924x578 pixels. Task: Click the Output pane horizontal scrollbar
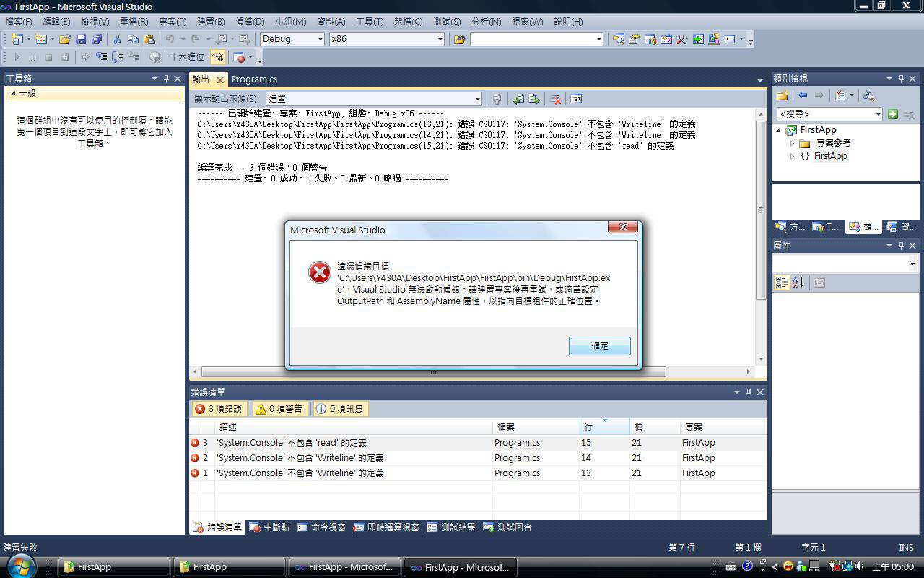[x=433, y=372]
